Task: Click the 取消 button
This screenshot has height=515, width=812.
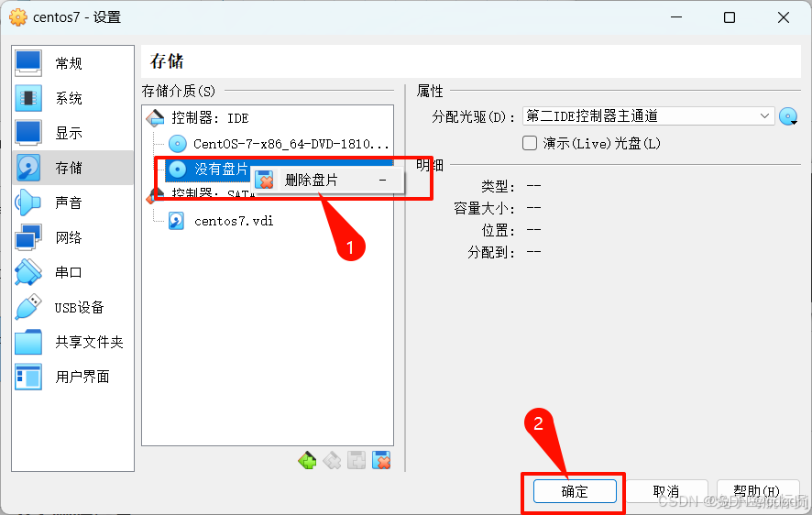Action: coord(666,490)
